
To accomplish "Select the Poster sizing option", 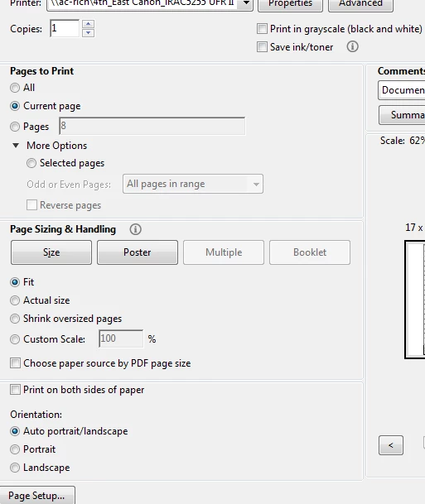I will coord(138,252).
